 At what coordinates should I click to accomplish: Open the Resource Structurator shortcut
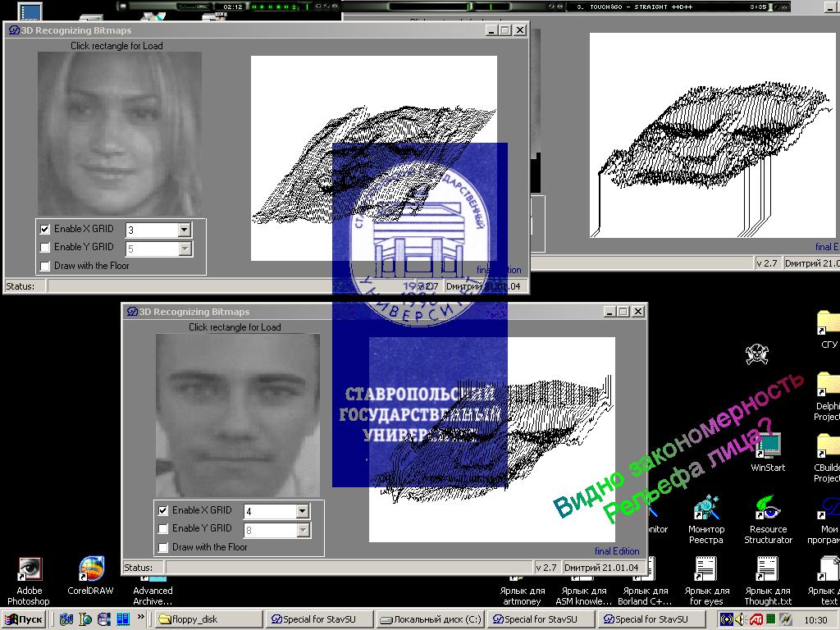click(x=768, y=509)
